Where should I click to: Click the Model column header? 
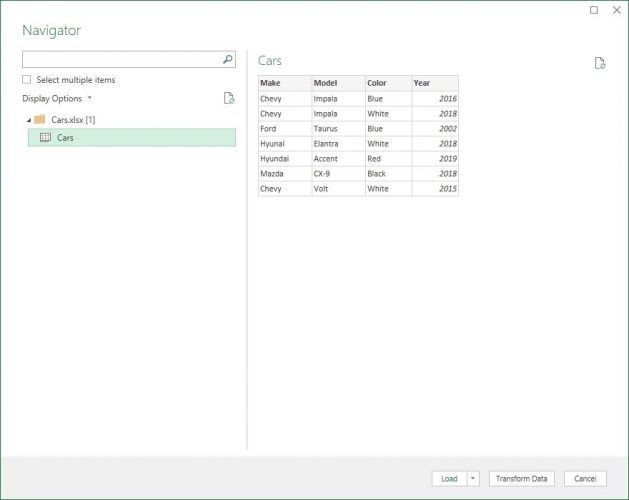point(339,83)
